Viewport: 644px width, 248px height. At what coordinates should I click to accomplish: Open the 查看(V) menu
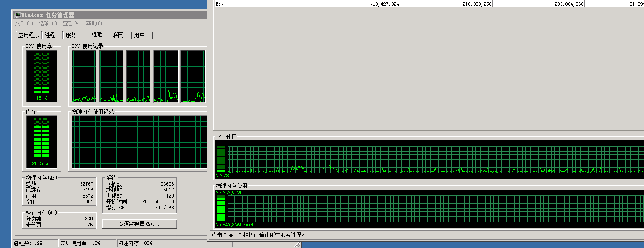[x=72, y=23]
